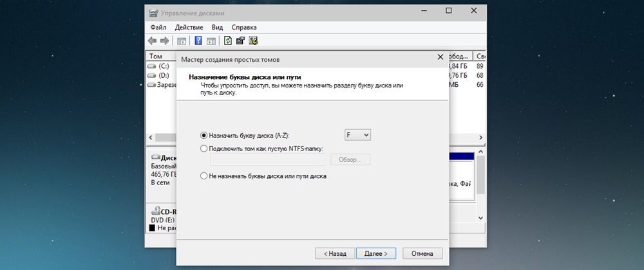Click the disk settings icon with checkmark
The width and height of the screenshot is (644, 270).
[x=253, y=41]
